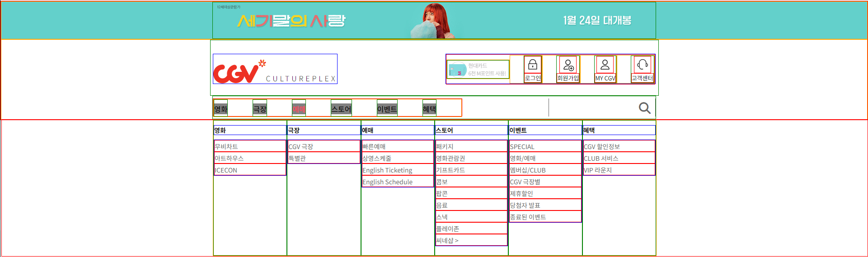The width and height of the screenshot is (868, 257).
Task: Open CGV 극장 in the submenu
Action: [x=324, y=146]
